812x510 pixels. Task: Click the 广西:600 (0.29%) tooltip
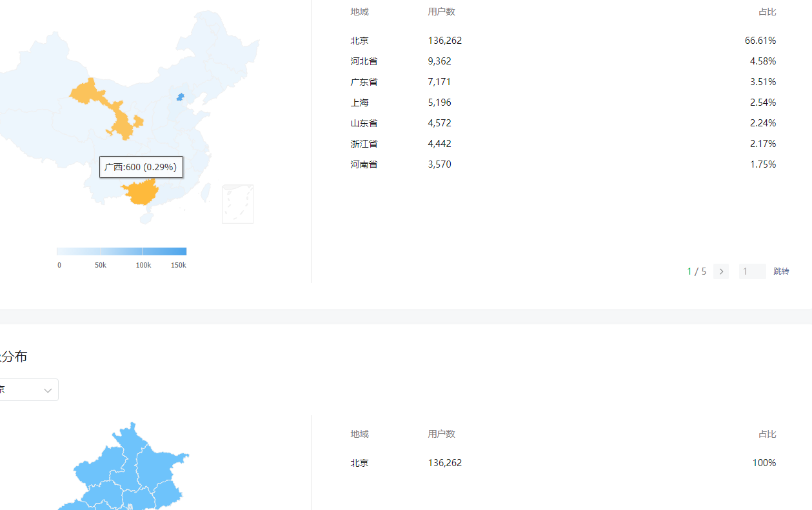(141, 167)
